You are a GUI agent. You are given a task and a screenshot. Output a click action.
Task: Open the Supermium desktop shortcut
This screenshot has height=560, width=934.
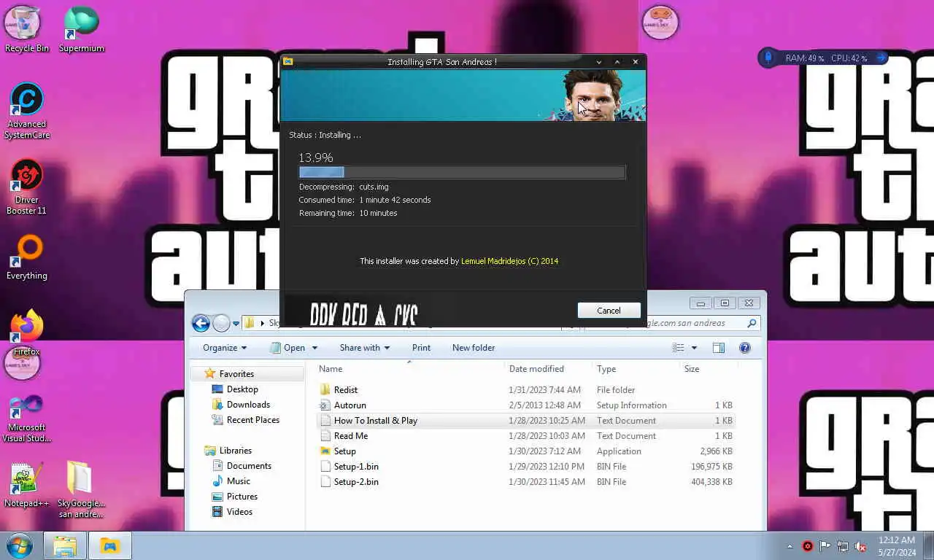pyautogui.click(x=81, y=29)
